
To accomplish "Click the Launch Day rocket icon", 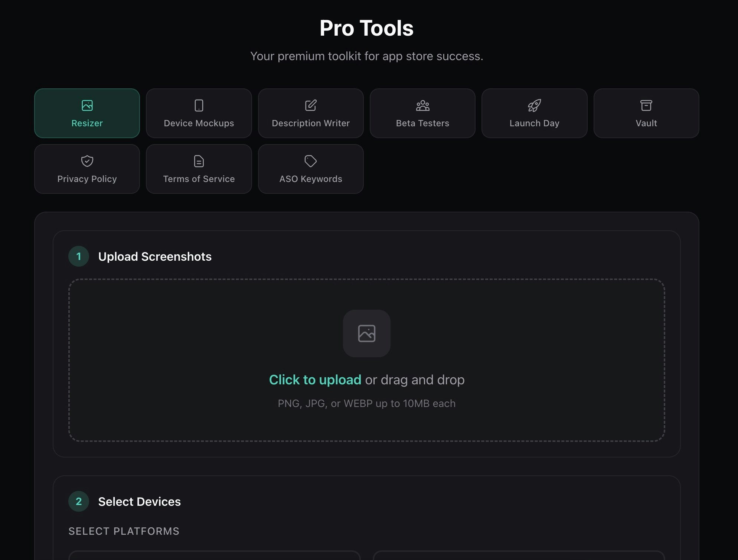I will (x=534, y=105).
